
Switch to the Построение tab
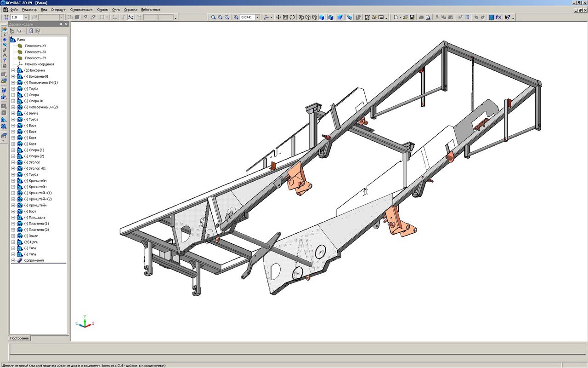[20, 338]
